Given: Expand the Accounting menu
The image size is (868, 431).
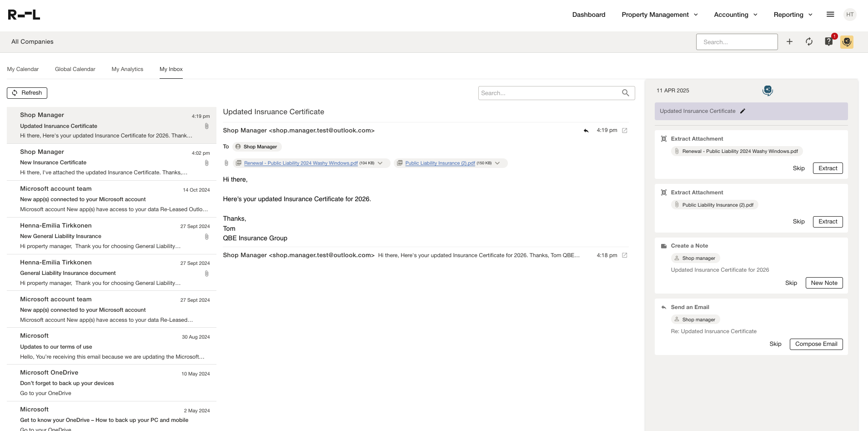Looking at the screenshot, I should click(x=735, y=15).
